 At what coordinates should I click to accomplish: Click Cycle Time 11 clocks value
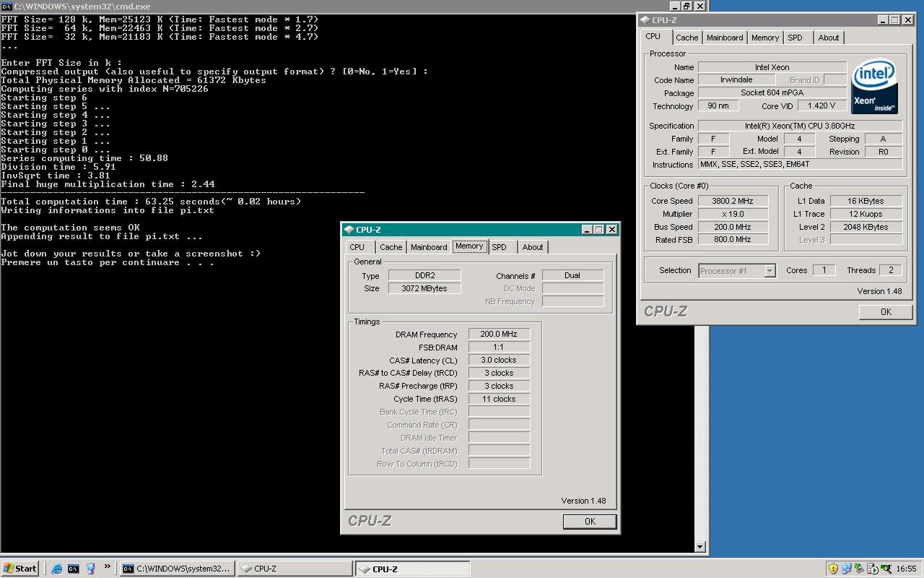500,399
